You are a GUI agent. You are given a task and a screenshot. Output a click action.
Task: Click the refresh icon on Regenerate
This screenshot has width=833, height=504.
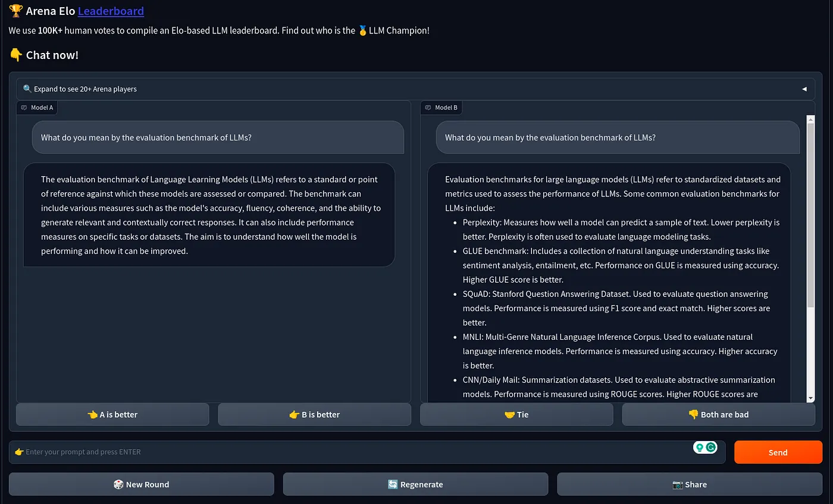(x=393, y=484)
